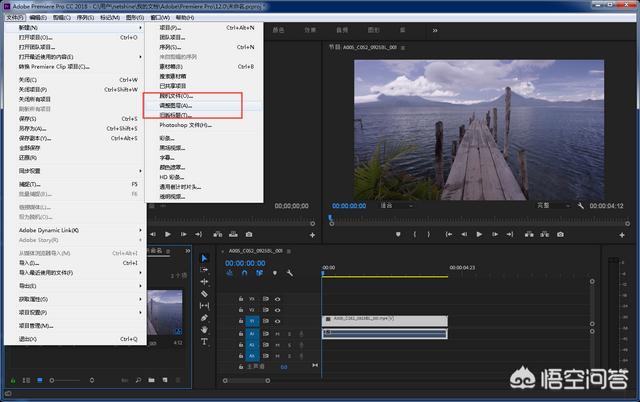640x402 pixels.
Task: Click Mark Out in Program monitor
Action: point(429,234)
